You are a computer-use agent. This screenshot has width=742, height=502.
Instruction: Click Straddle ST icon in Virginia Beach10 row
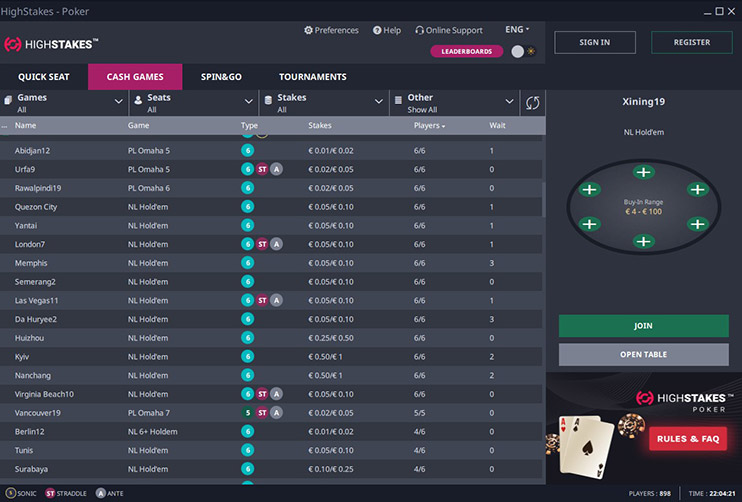click(x=262, y=394)
